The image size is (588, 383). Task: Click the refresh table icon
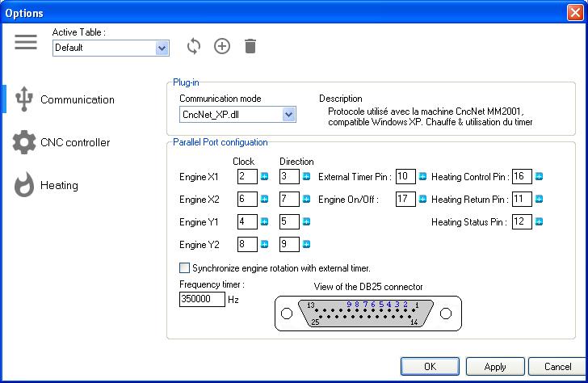click(193, 46)
